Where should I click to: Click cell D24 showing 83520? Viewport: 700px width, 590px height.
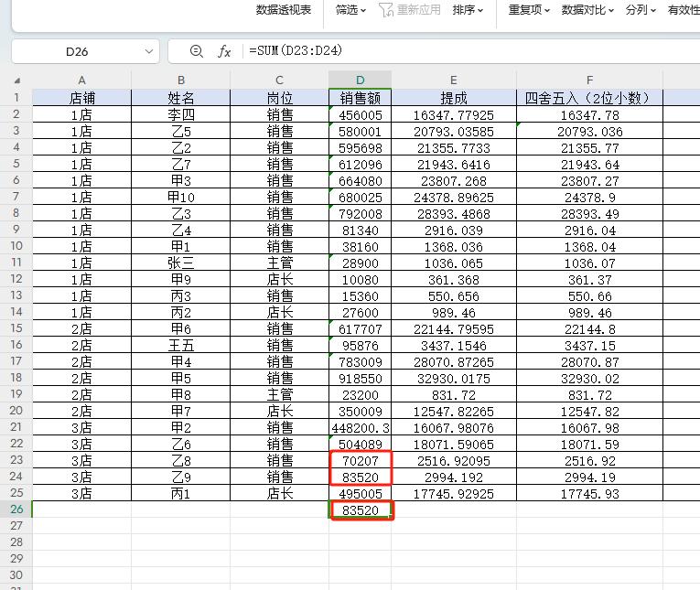coord(361,477)
